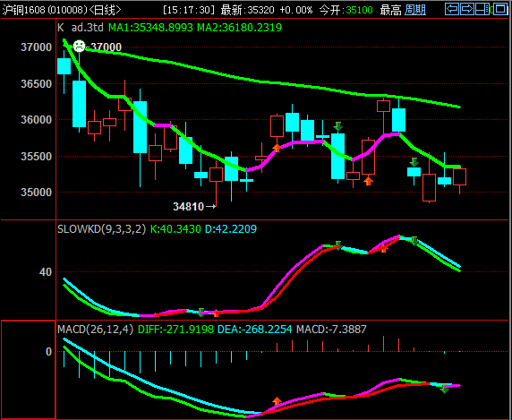This screenshot has height=420, width=512.
Task: Select the MACD(26,12,4) indicator label
Action: click(96, 330)
